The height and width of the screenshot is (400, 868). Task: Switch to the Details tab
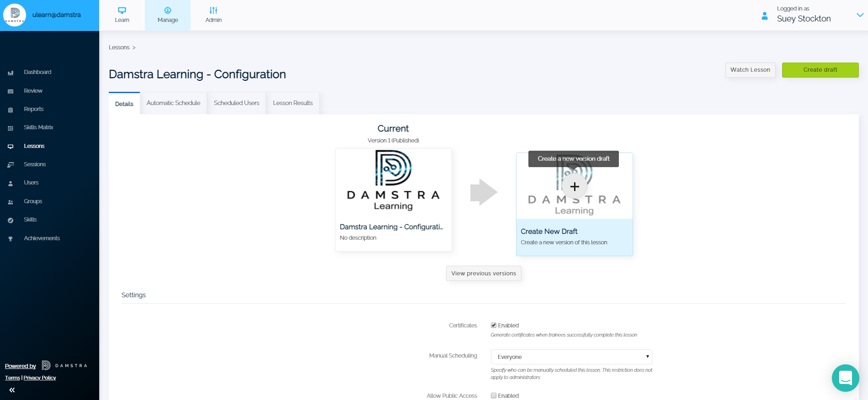(124, 104)
